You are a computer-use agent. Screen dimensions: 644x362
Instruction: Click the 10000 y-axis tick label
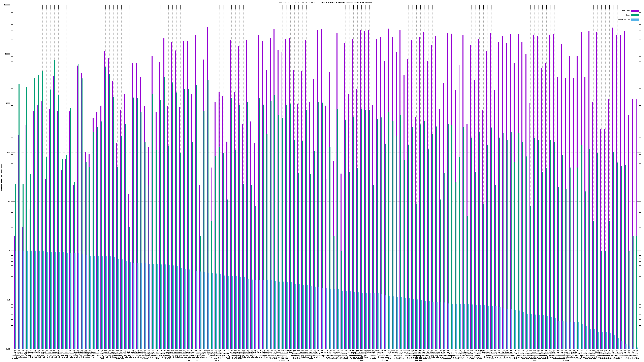point(7,54)
